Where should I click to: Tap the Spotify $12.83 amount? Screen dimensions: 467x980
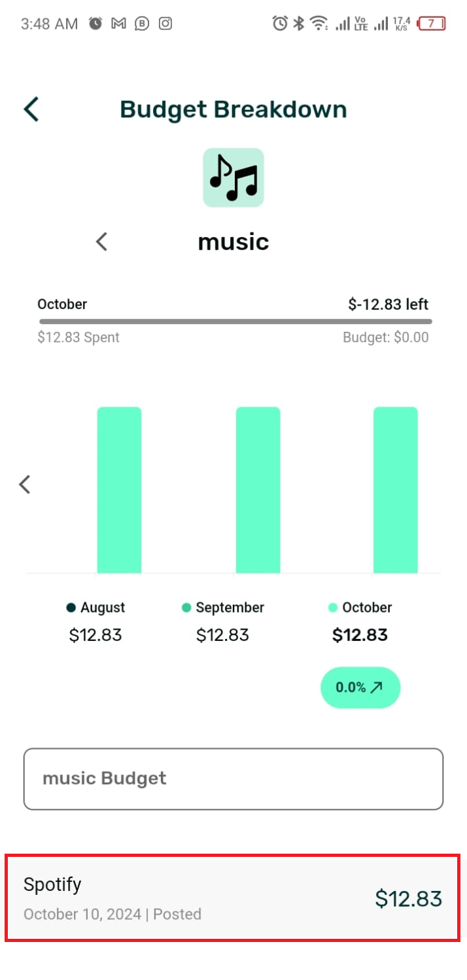[x=408, y=899]
